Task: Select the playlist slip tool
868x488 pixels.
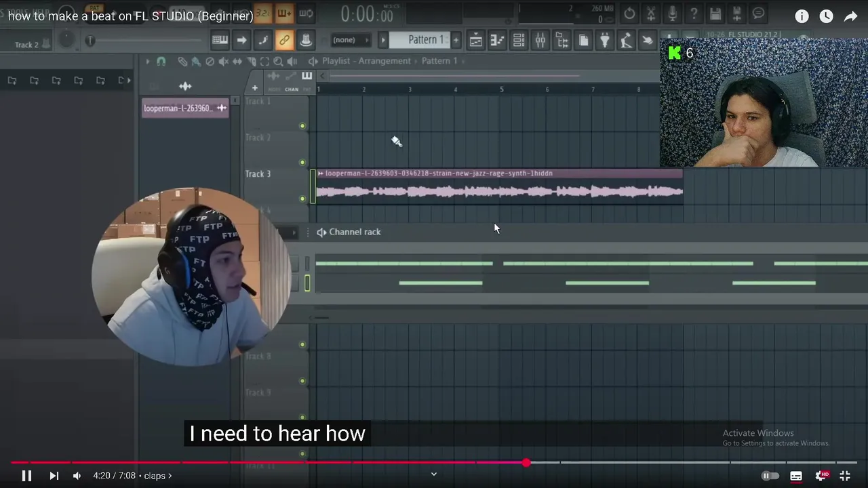Action: tap(237, 61)
